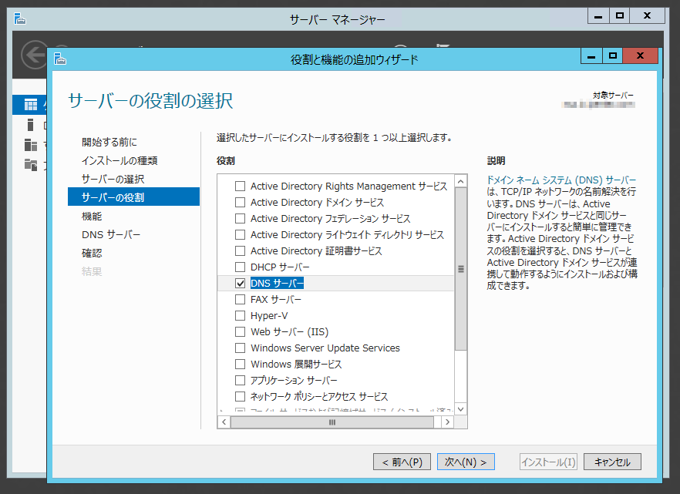Check the DHCP サーバー role
This screenshot has width=680, height=494.
tap(240, 267)
